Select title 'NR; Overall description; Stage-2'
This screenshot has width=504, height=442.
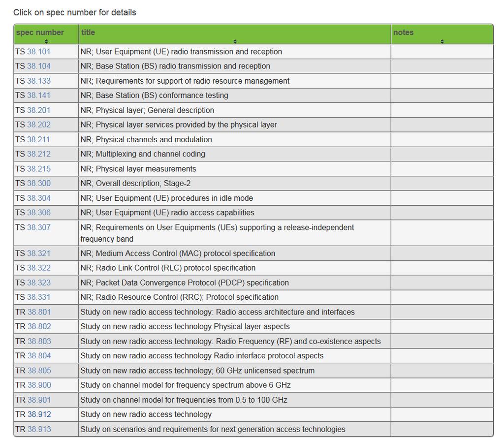pyautogui.click(x=136, y=183)
